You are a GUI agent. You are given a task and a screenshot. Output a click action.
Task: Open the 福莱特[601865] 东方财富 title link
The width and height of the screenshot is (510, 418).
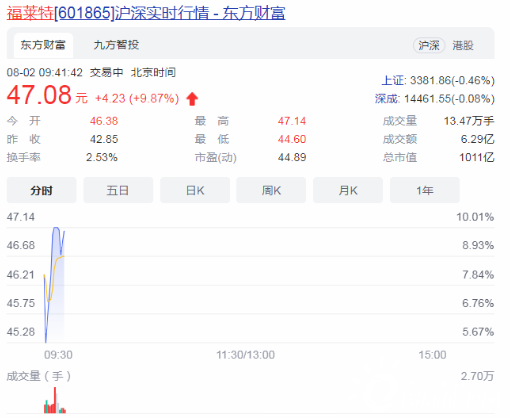pyautogui.click(x=146, y=13)
